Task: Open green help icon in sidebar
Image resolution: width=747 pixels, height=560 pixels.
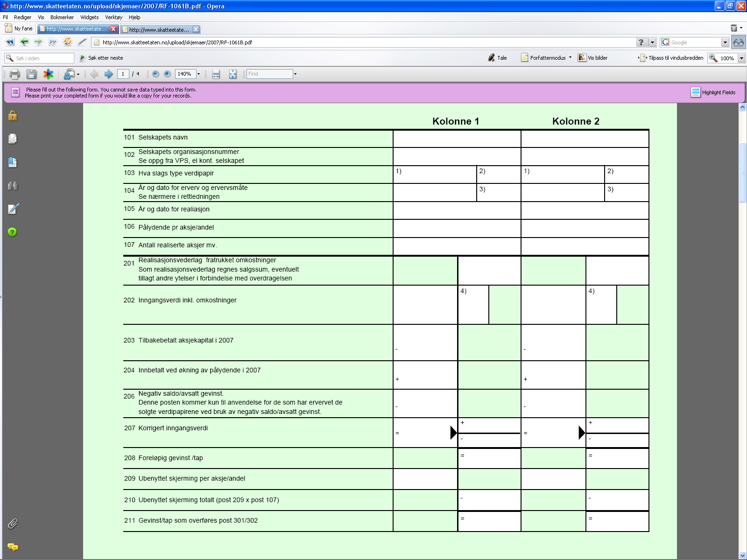Action: 13,232
